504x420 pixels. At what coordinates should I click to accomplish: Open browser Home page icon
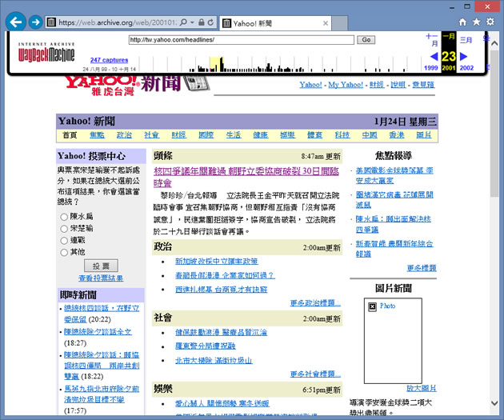coord(462,22)
